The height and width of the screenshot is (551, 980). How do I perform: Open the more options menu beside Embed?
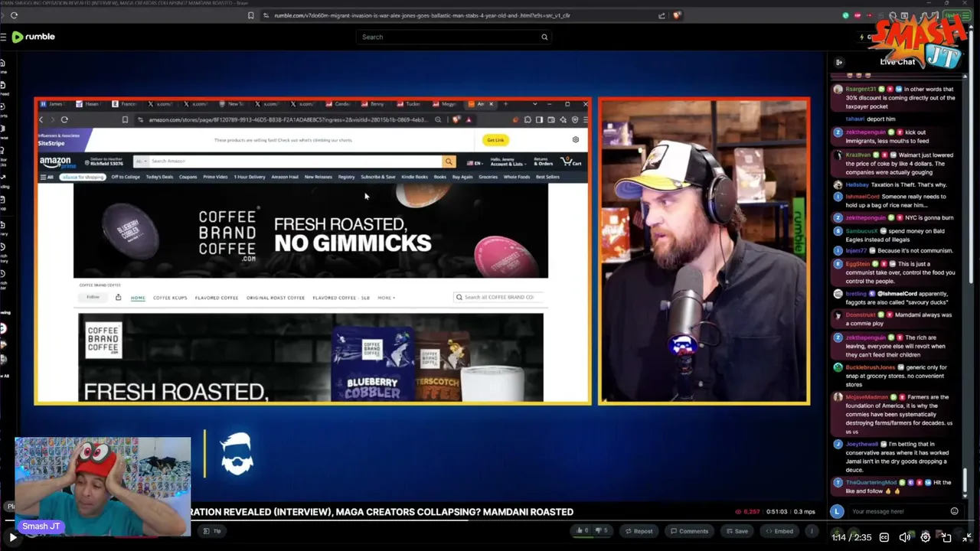point(812,531)
